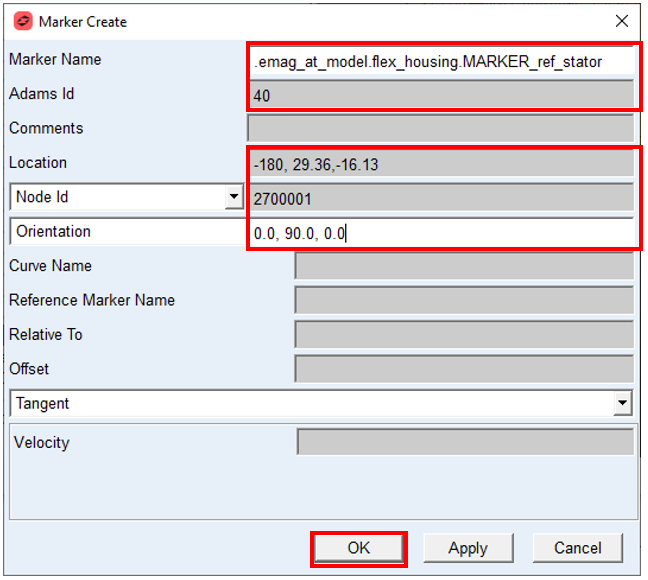The height and width of the screenshot is (580, 648).
Task: Click the Comments text field
Action: pyautogui.click(x=441, y=128)
